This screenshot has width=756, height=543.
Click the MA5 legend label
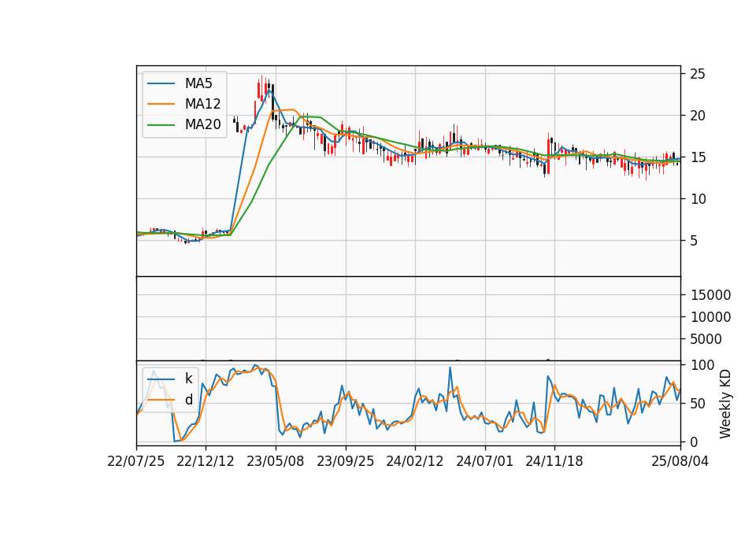tap(198, 83)
